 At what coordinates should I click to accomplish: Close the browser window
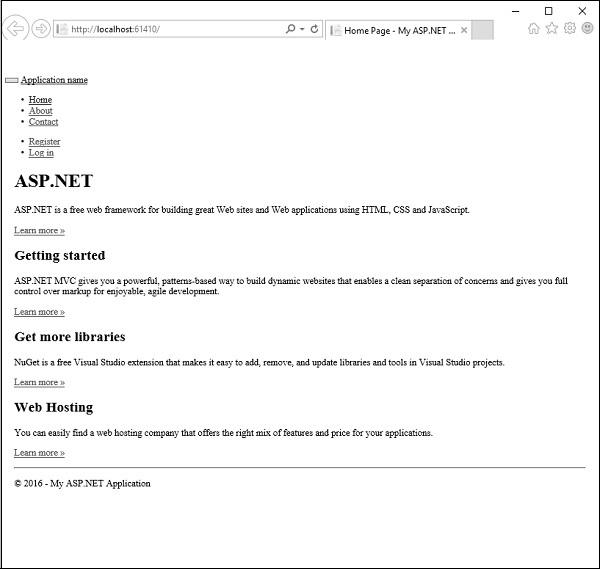582,11
